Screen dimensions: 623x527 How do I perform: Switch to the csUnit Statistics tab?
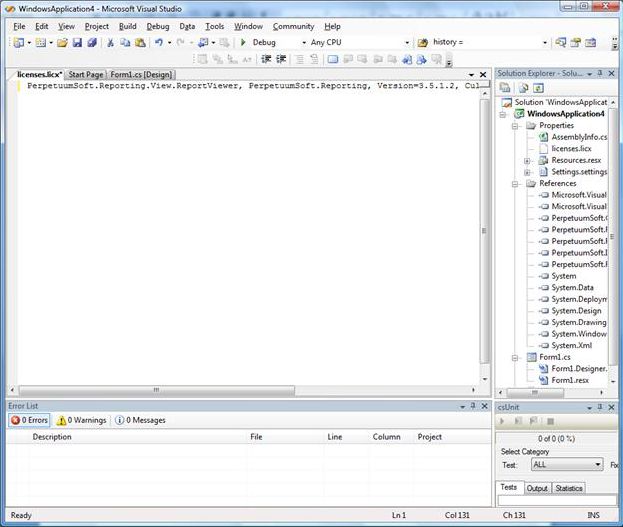[569, 488]
